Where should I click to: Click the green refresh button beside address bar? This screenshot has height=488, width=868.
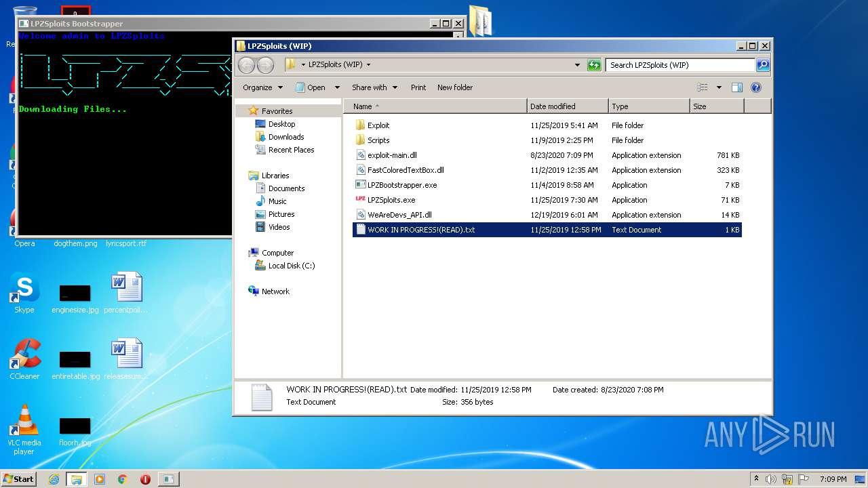(594, 65)
